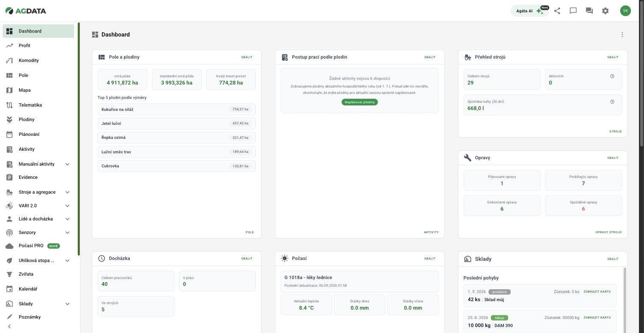Viewport: 644px width, 333px height.
Task: Open the single chat bubble feedback icon
Action: pos(573,11)
